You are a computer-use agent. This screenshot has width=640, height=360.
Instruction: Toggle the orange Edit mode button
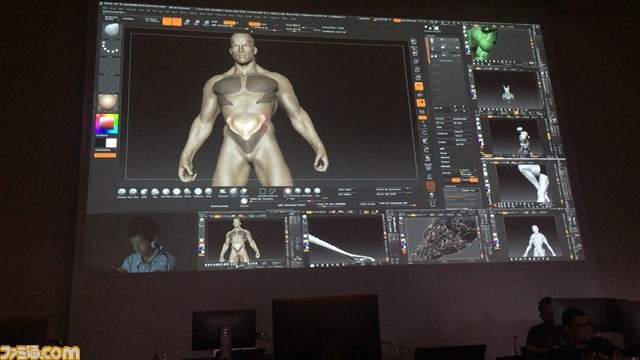pos(167,21)
